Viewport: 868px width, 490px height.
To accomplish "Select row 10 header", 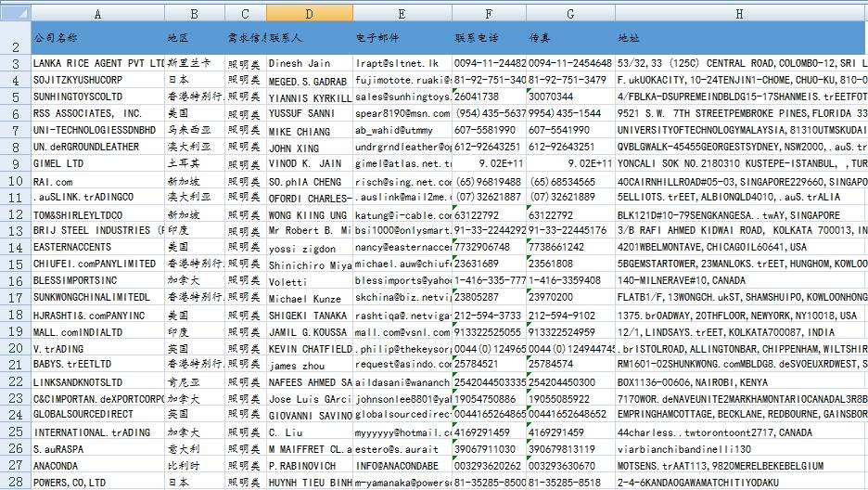I will pos(15,182).
